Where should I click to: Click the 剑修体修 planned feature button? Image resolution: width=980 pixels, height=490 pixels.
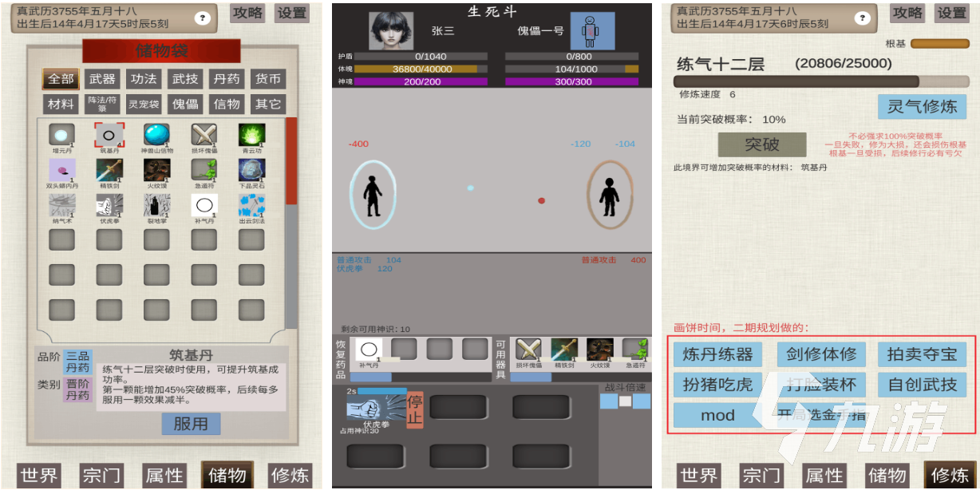[820, 354]
